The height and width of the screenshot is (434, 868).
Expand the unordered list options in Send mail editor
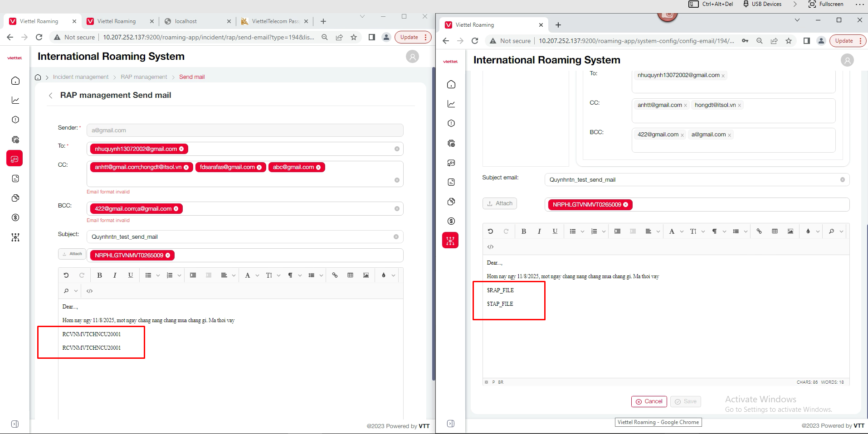[x=158, y=275]
